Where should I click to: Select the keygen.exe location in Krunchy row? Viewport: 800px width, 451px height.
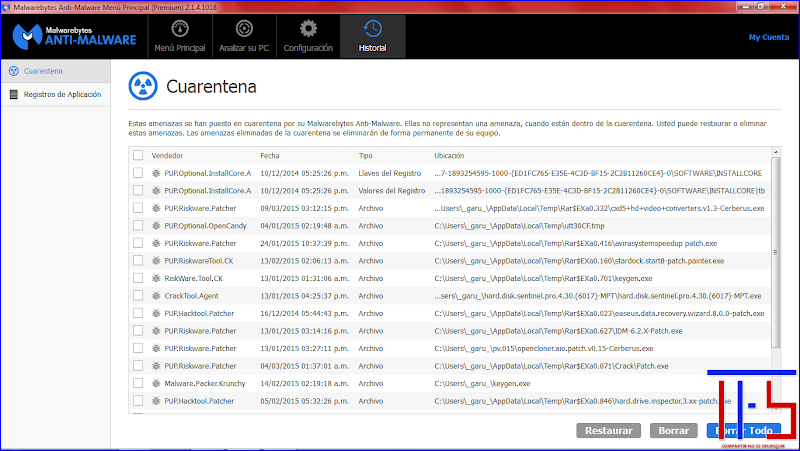pos(482,384)
